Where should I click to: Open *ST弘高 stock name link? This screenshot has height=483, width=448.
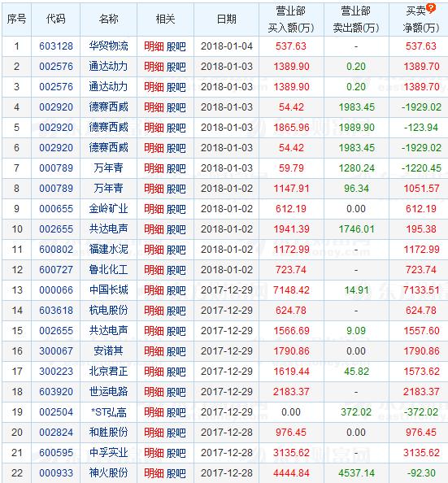point(108,412)
